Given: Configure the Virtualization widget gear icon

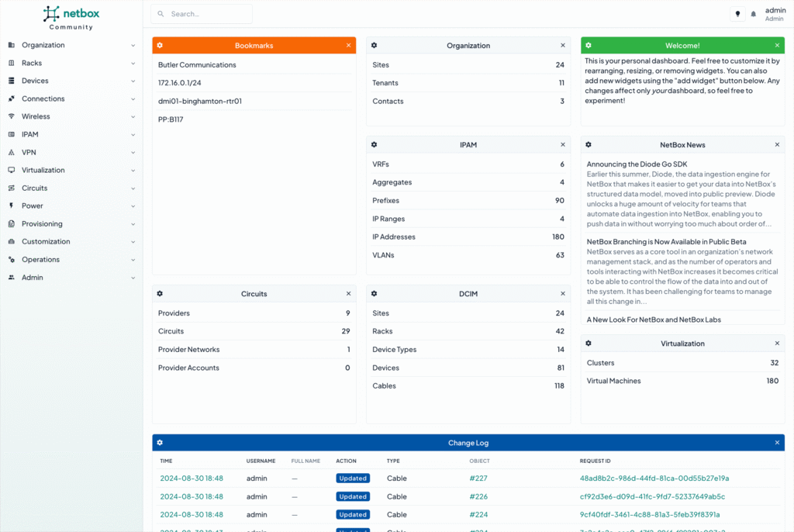Looking at the screenshot, I should pyautogui.click(x=588, y=343).
